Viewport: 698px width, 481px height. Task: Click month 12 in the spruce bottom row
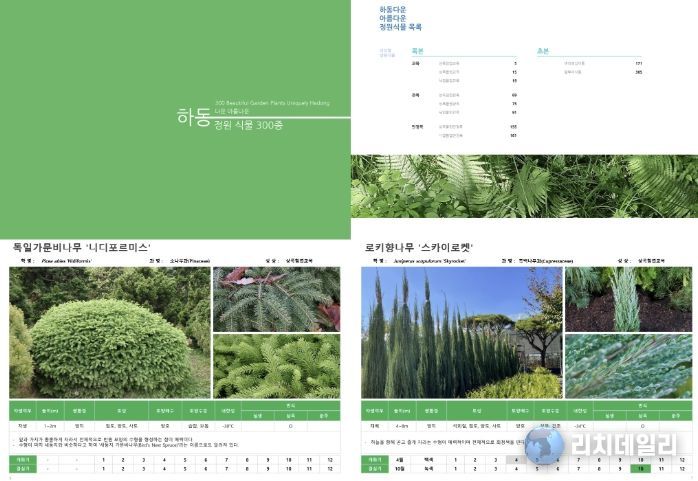[329, 468]
